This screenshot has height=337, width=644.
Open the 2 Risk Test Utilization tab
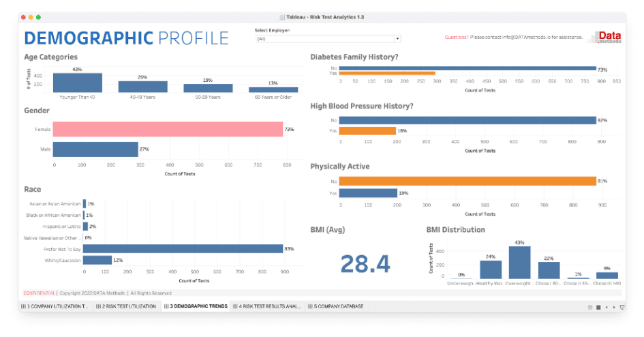(126, 306)
